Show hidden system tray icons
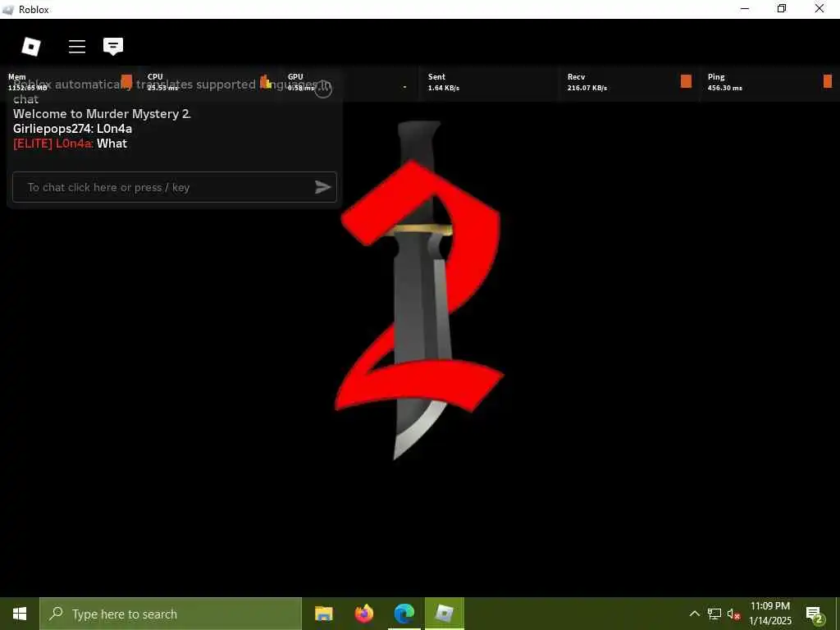Screen dimensions: 840x630 coord(694,614)
